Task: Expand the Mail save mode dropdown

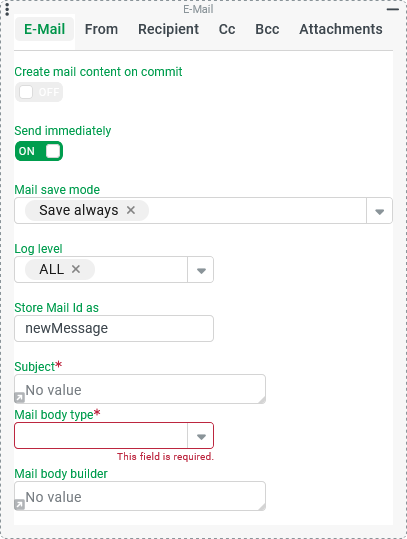Action: coord(379,211)
